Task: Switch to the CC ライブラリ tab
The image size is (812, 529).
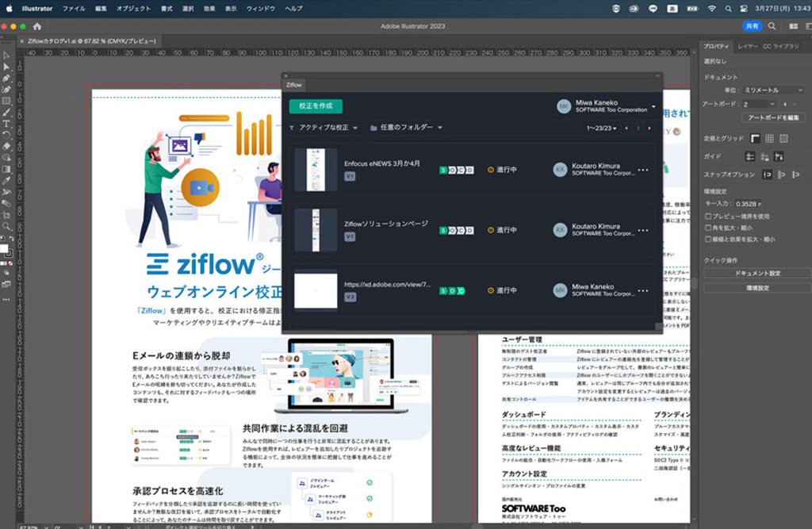Action: [x=781, y=46]
